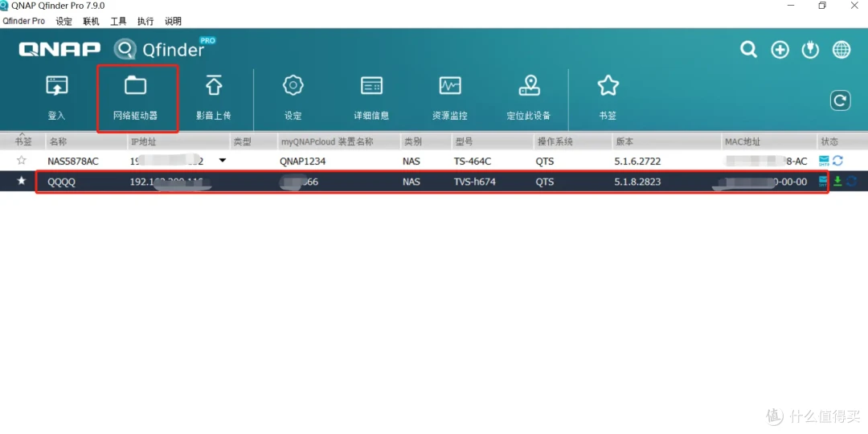Open 资源监控 resource monitor
The image size is (868, 434).
click(450, 99)
